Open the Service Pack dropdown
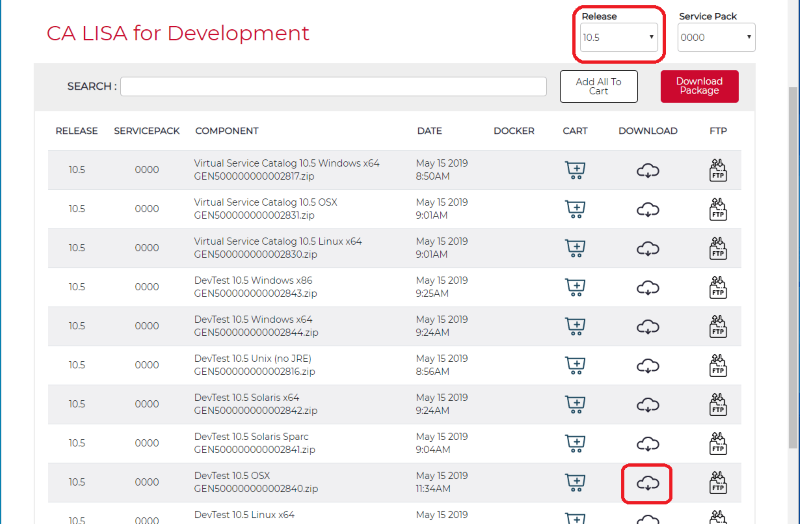This screenshot has height=524, width=800. [x=716, y=38]
